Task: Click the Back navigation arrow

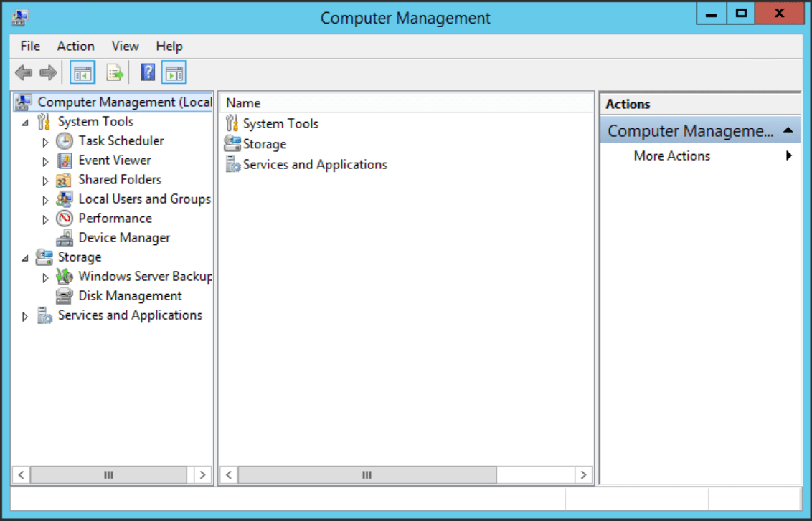Action: 24,72
